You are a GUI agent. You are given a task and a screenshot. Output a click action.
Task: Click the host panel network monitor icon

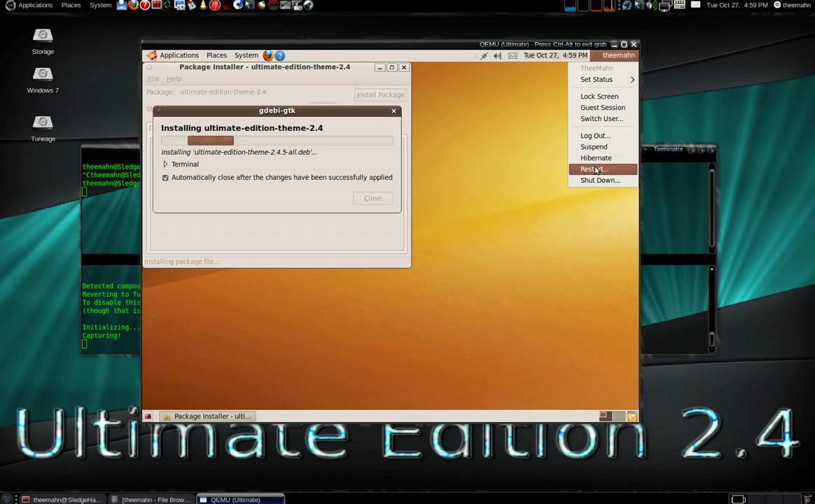664,6
